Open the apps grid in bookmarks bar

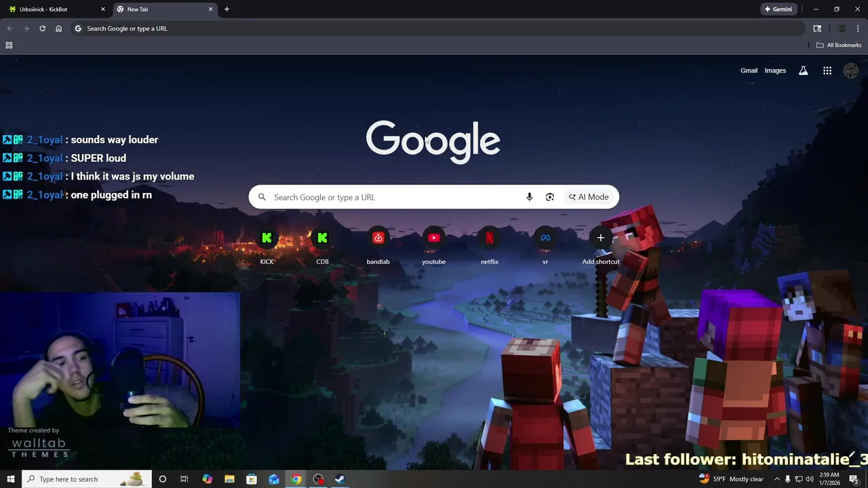(9, 45)
